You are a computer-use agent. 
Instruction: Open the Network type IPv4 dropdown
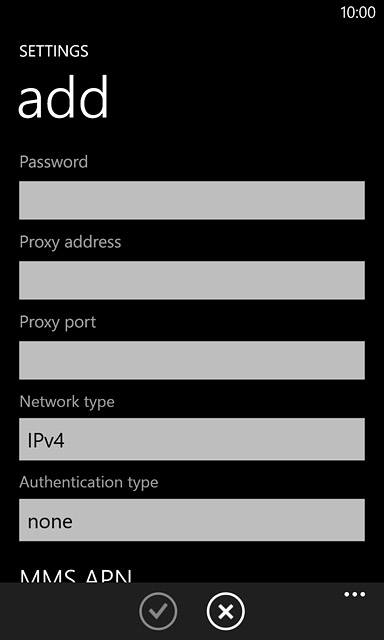click(192, 439)
